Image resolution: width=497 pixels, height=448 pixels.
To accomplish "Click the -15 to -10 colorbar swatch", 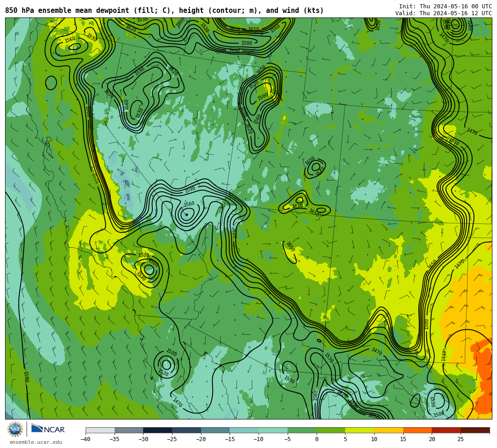I will pyautogui.click(x=244, y=430).
